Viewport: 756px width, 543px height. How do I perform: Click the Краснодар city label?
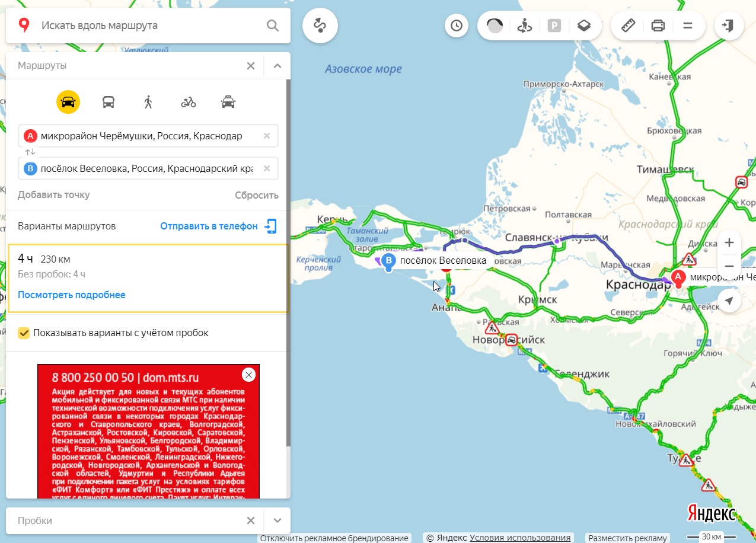tap(638, 285)
